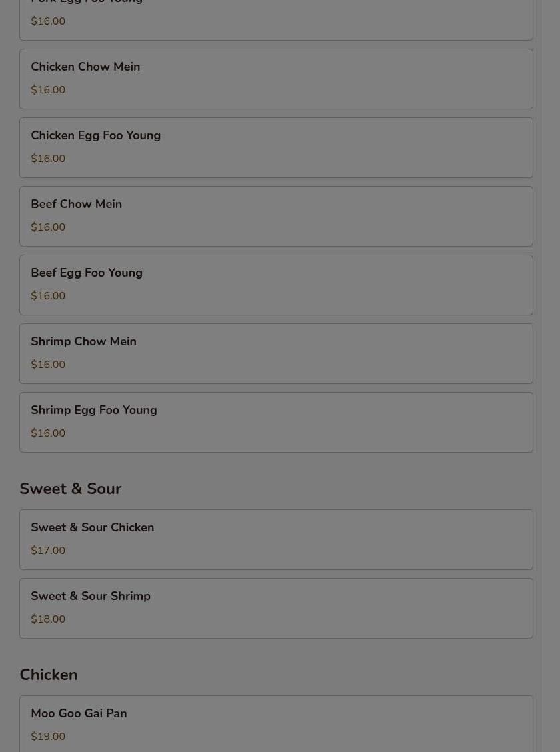The width and height of the screenshot is (560, 752).
Task: Click the price under Chicken Chow Mein
Action: (48, 90)
